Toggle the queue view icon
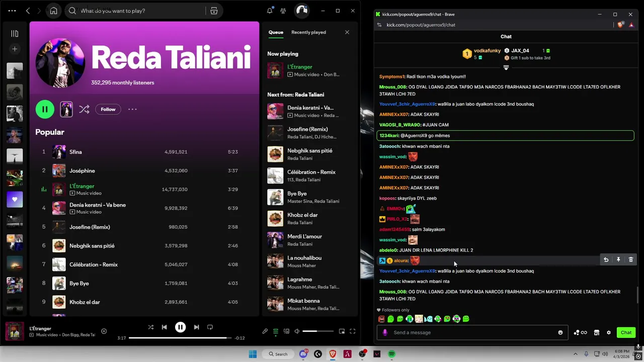644x362 pixels. tap(276, 331)
